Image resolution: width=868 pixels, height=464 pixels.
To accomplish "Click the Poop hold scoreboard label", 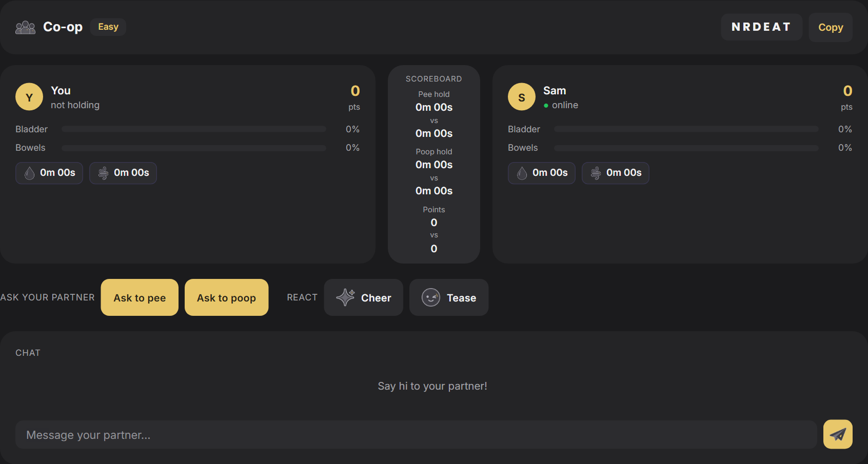I will point(434,152).
